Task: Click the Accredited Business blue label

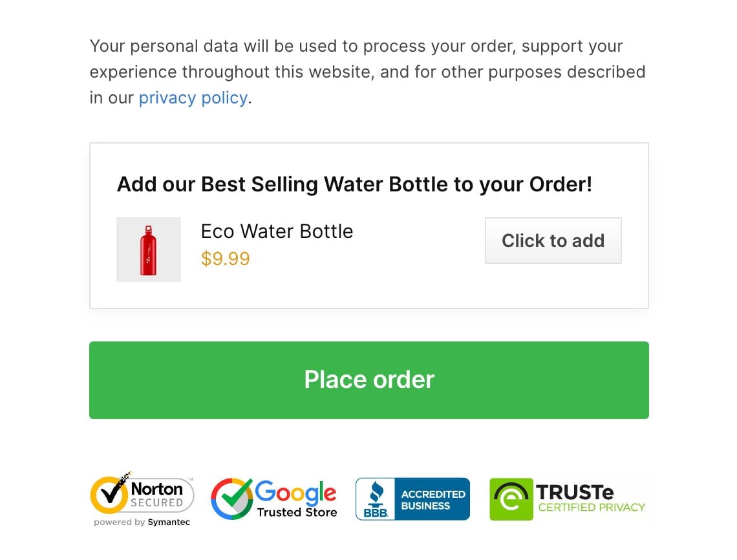Action: pos(433,499)
